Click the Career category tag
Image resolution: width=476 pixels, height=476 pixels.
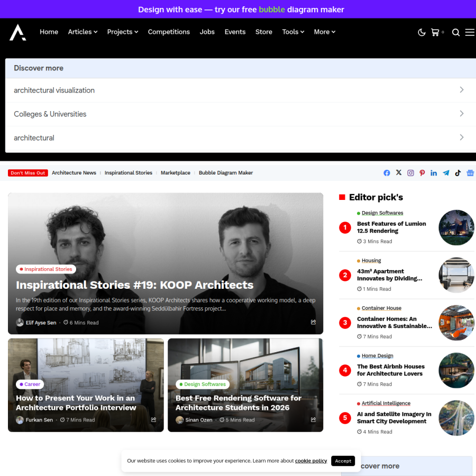coord(30,384)
